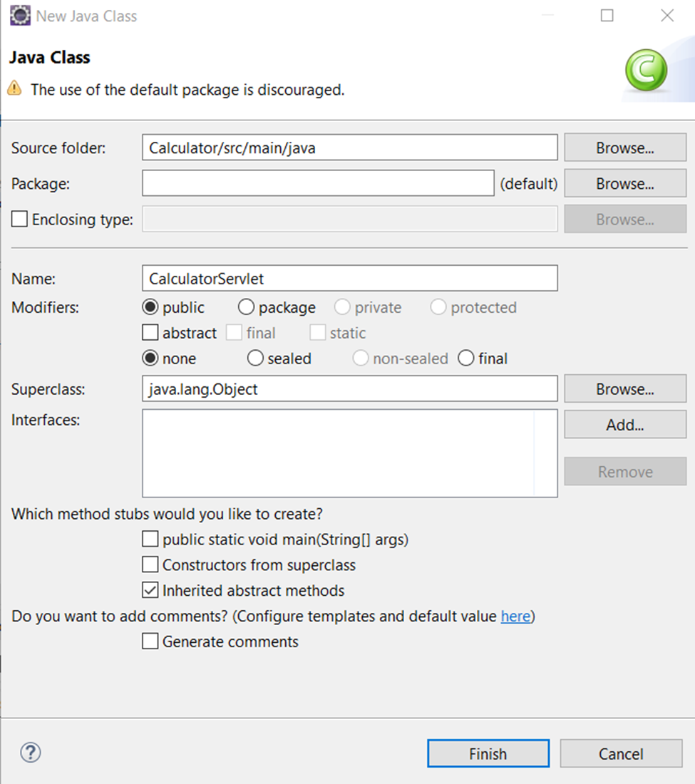Browse for a superclass
695x784 pixels.
click(x=624, y=388)
